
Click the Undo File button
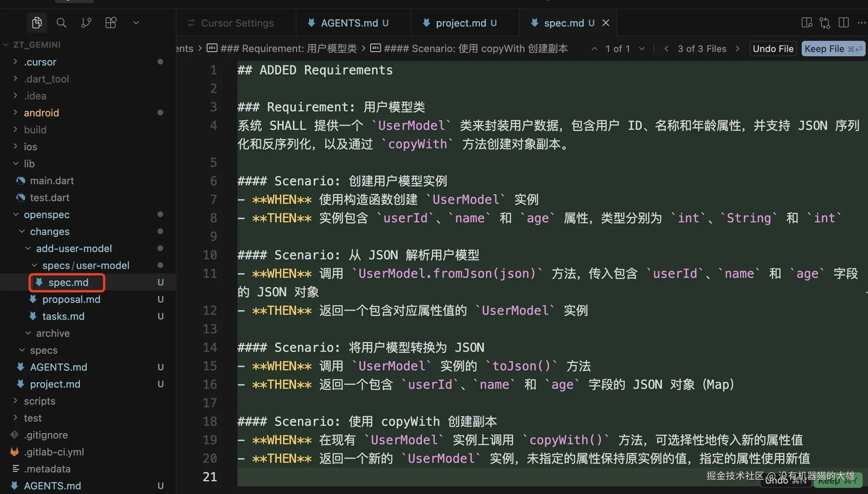coord(773,49)
